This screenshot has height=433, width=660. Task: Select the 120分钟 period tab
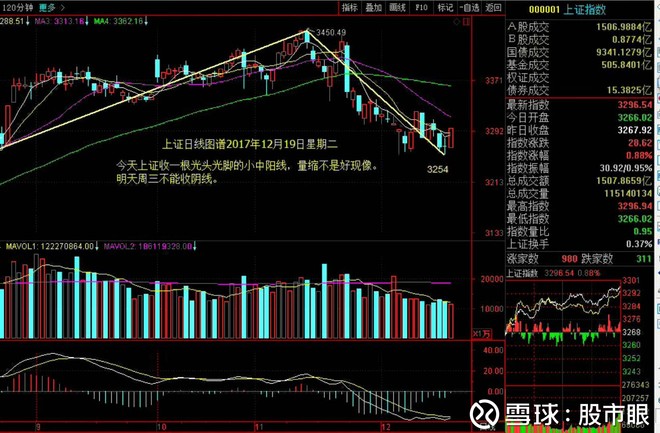pyautogui.click(x=18, y=8)
